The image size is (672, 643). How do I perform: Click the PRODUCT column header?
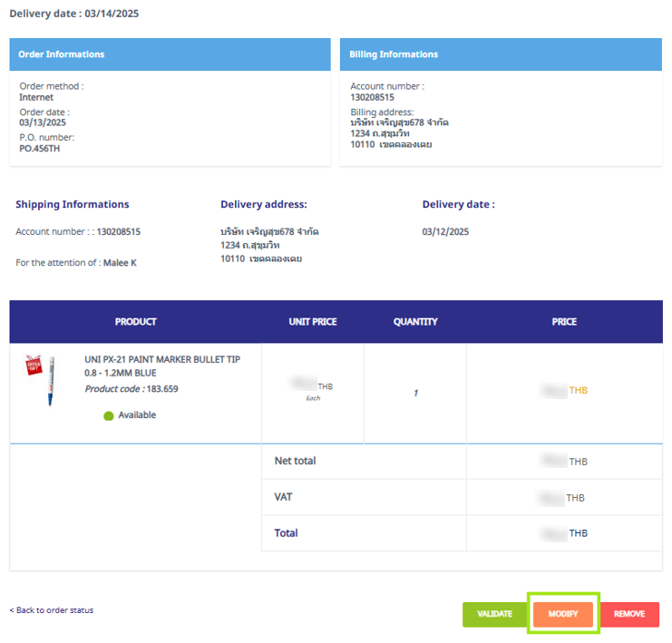point(135,322)
